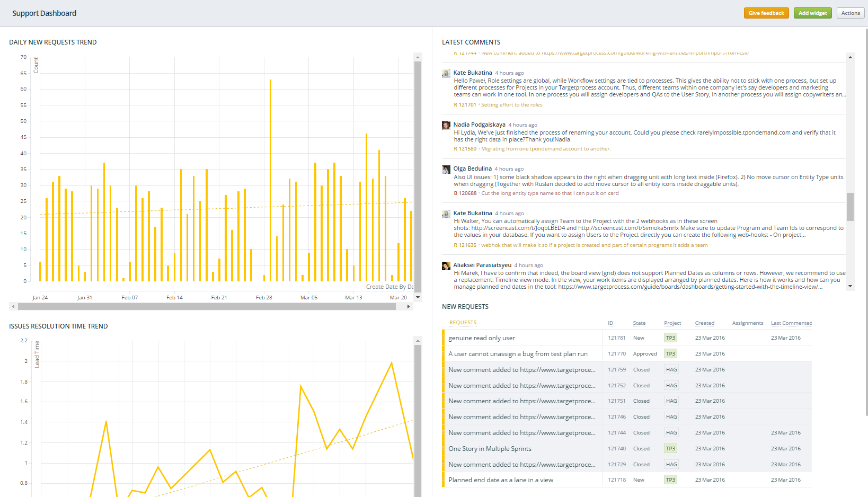Click Nadia Podgaiskaya's avatar icon
868x497 pixels.
446,125
